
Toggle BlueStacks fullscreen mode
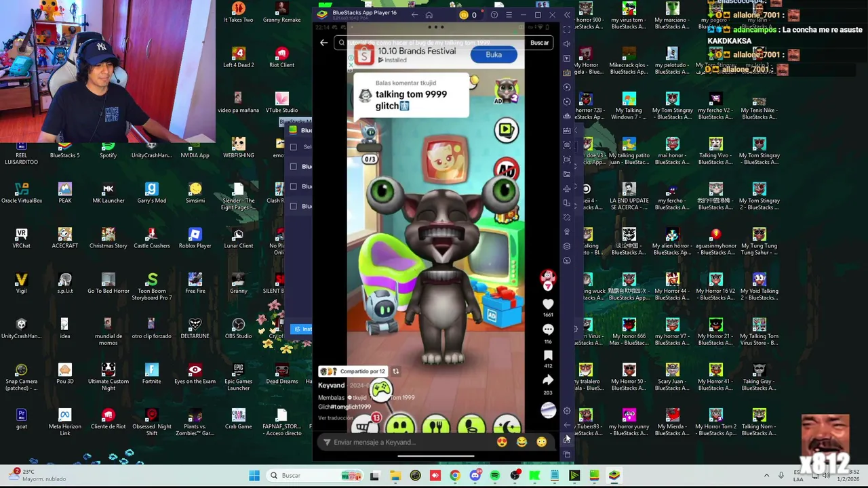tap(567, 29)
